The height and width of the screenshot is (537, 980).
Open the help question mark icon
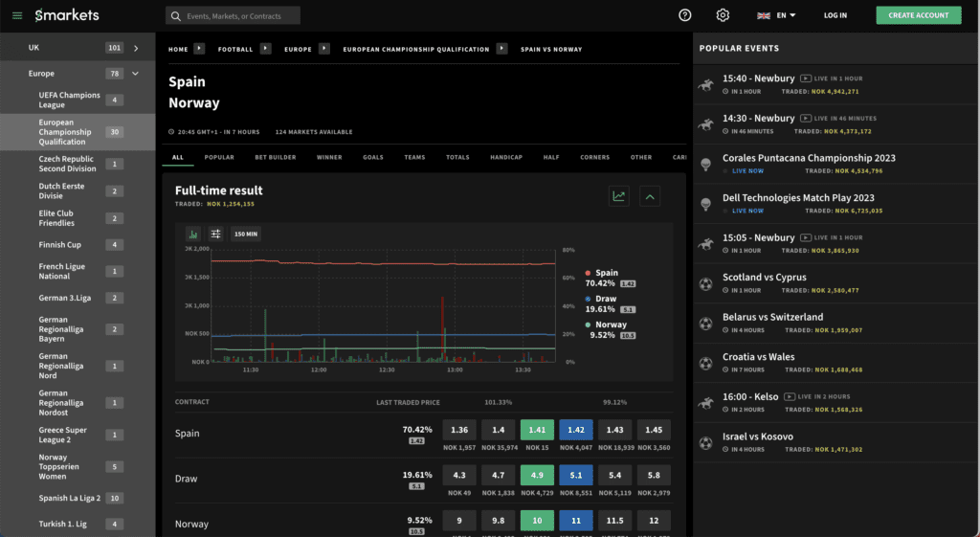685,15
